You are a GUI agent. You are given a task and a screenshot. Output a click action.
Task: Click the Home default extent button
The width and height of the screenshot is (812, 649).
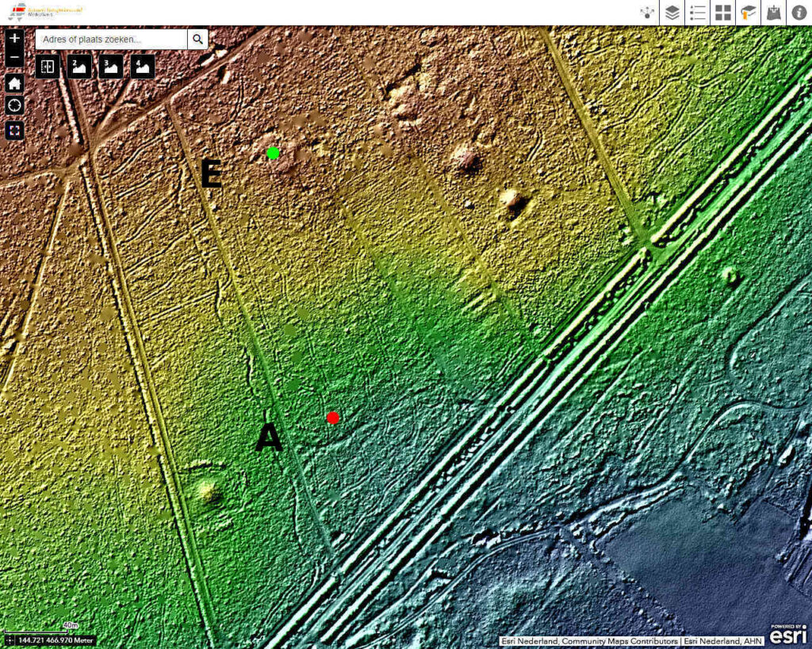point(15,83)
